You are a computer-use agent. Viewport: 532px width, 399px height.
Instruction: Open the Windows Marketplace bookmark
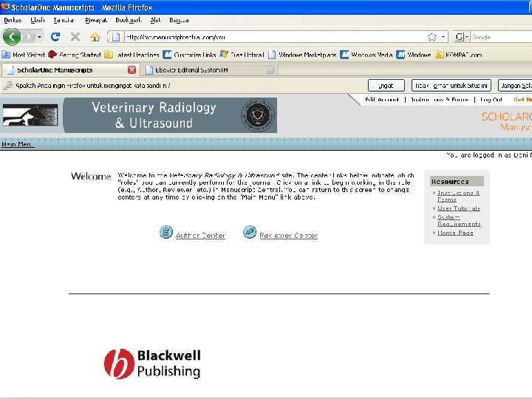coord(302,55)
